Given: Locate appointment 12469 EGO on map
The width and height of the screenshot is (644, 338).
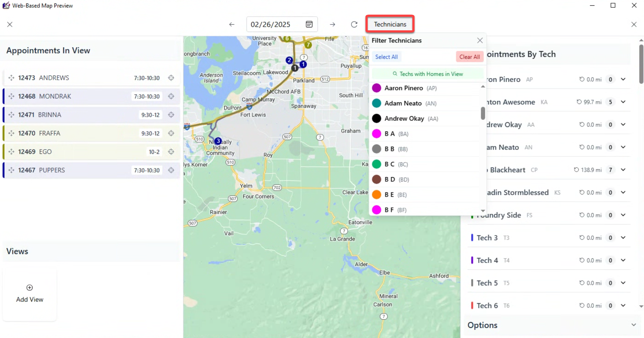Looking at the screenshot, I should (171, 152).
